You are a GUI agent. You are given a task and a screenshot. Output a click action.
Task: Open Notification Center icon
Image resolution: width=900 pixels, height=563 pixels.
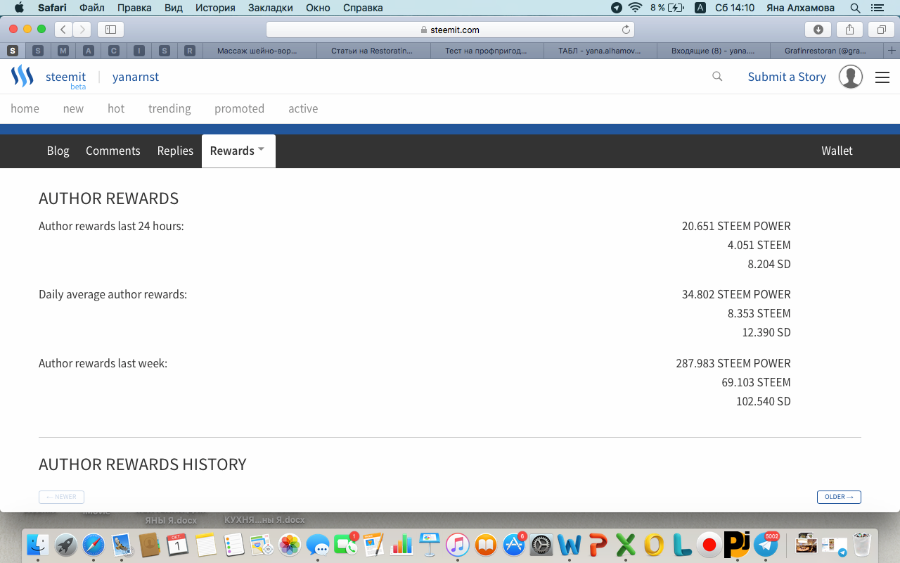(x=878, y=7)
